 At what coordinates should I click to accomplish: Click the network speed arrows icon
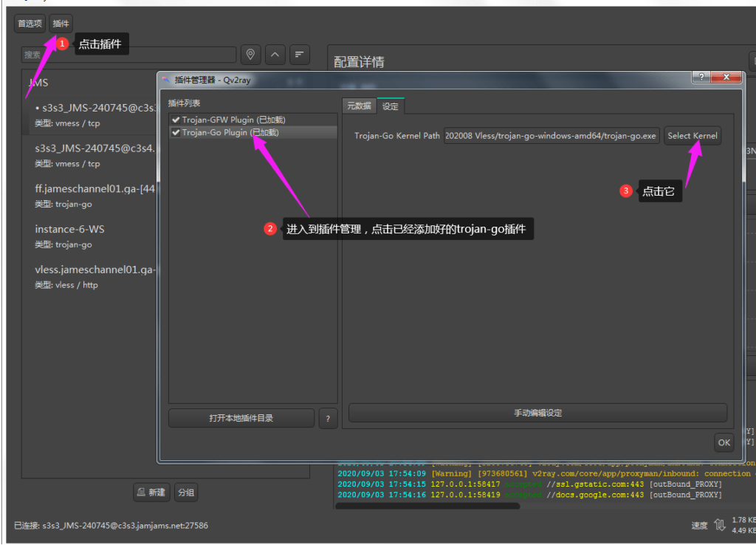point(720,525)
